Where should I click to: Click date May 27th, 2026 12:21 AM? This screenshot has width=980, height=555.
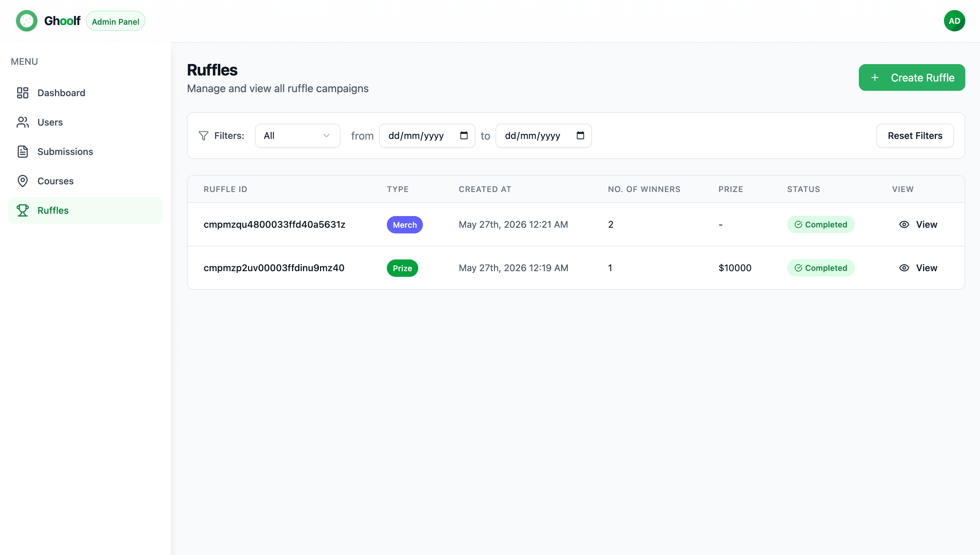513,224
